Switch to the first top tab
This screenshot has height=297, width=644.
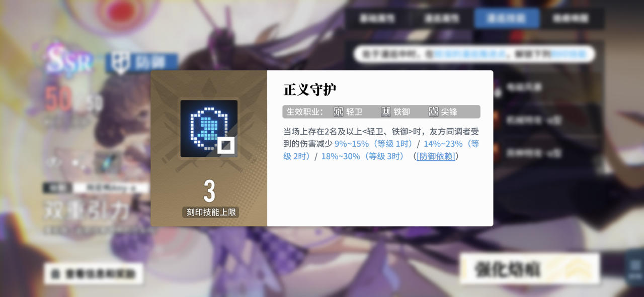(x=377, y=19)
